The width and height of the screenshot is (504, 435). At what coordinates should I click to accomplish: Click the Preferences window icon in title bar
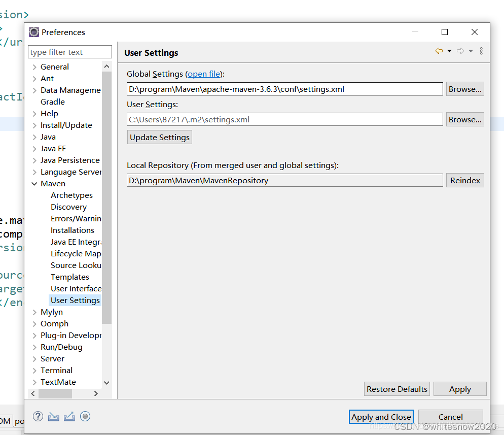[33, 32]
